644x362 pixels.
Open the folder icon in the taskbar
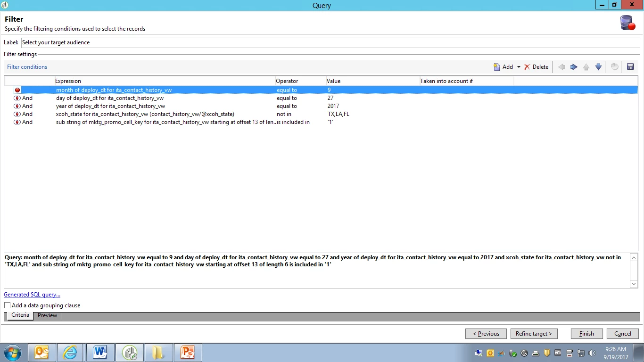click(158, 353)
